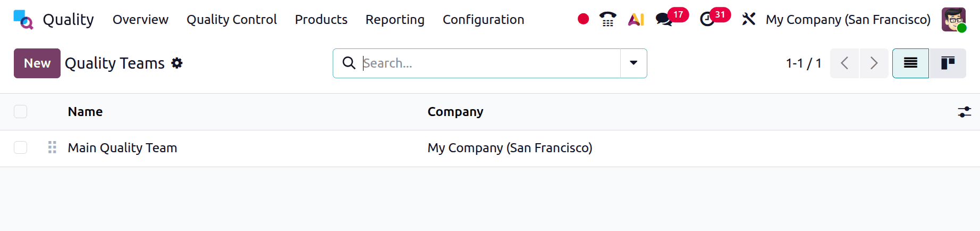Image resolution: width=980 pixels, height=231 pixels.
Task: Open the Configuration menu
Action: coord(484,20)
